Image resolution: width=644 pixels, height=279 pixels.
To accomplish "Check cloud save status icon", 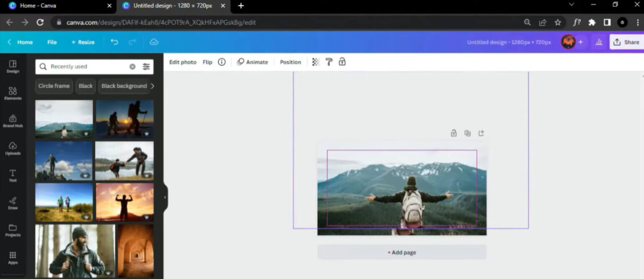I will point(154,42).
